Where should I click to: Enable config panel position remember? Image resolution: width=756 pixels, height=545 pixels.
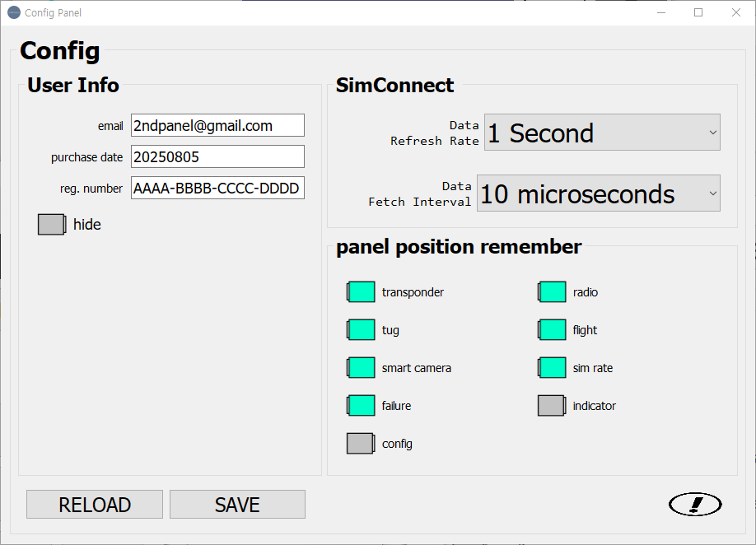[x=361, y=444]
